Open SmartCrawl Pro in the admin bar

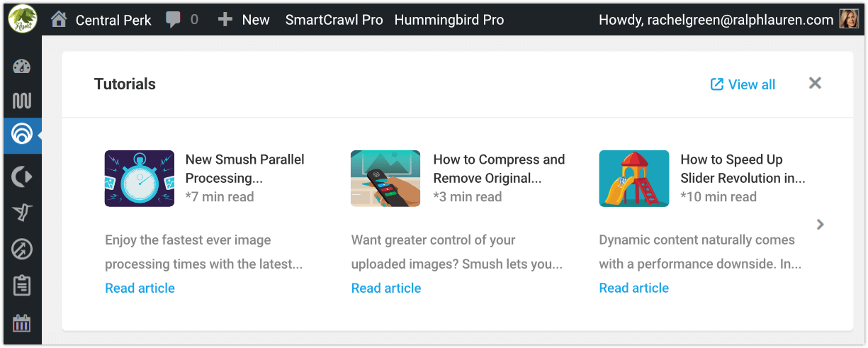coord(334,20)
